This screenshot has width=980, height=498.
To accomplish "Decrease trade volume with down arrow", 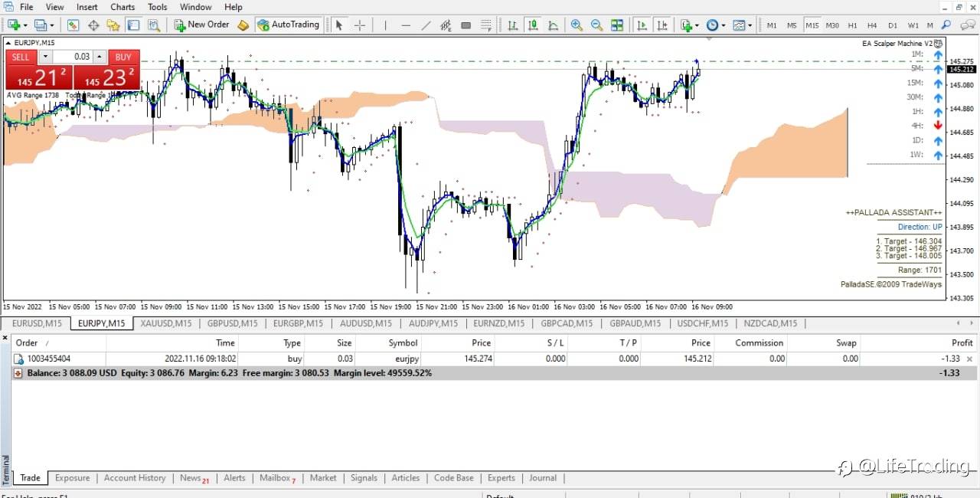I will point(45,57).
